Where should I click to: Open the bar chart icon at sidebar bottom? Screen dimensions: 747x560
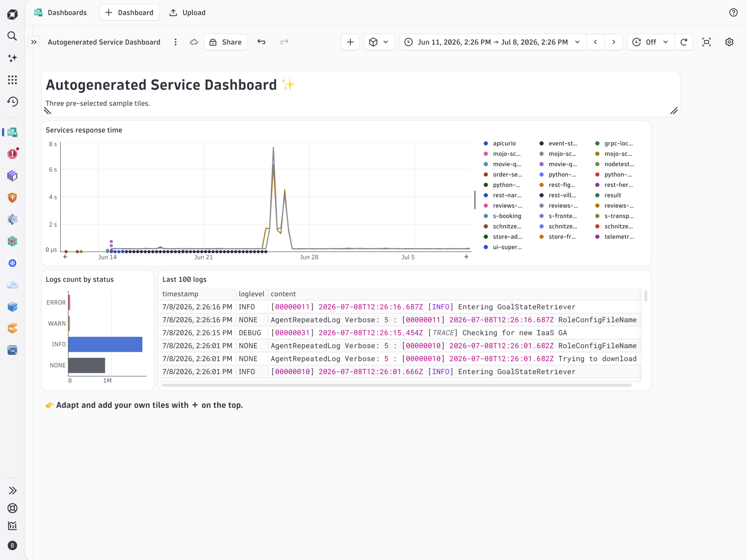pyautogui.click(x=13, y=526)
